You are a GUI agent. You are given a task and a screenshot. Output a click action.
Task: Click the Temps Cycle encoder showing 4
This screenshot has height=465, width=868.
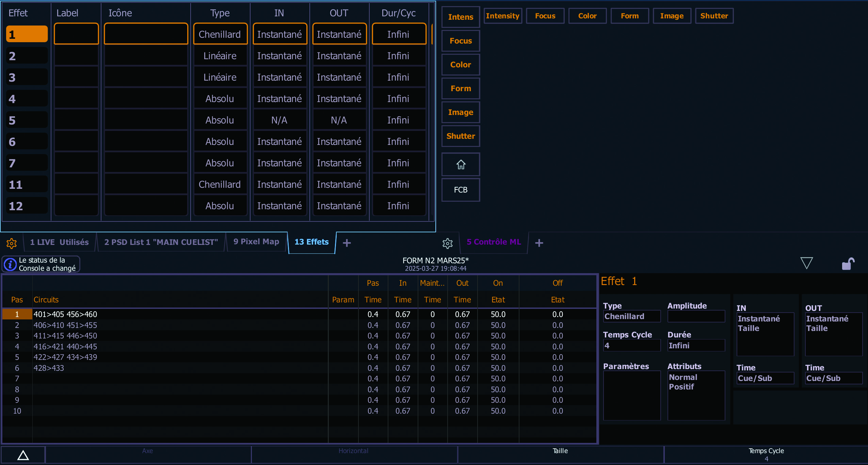click(766, 454)
